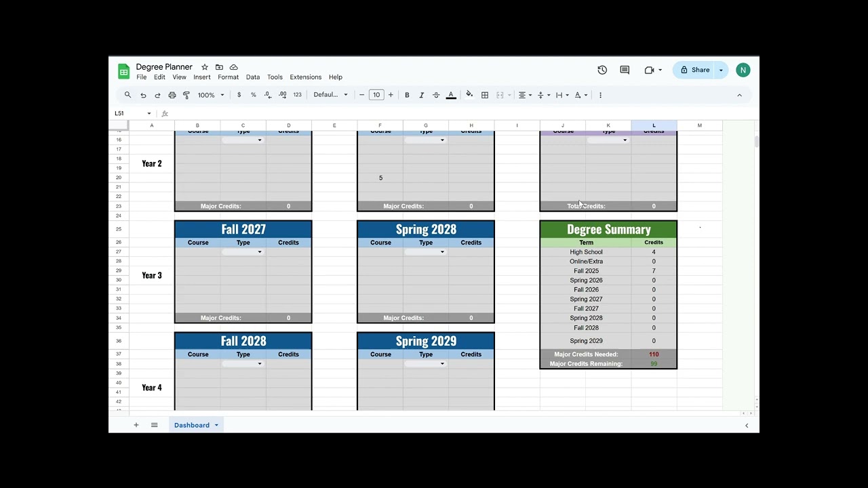Open the View menu
This screenshot has width=868, height=488.
pos(179,77)
